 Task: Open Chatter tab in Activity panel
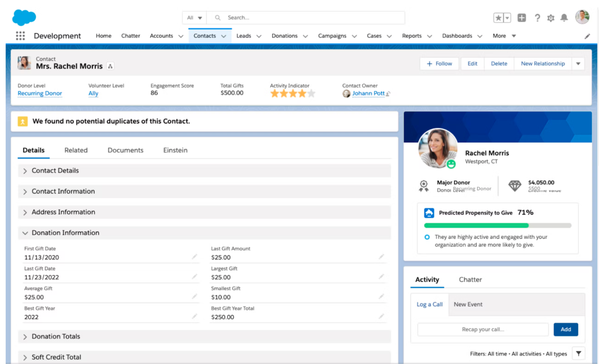click(470, 279)
